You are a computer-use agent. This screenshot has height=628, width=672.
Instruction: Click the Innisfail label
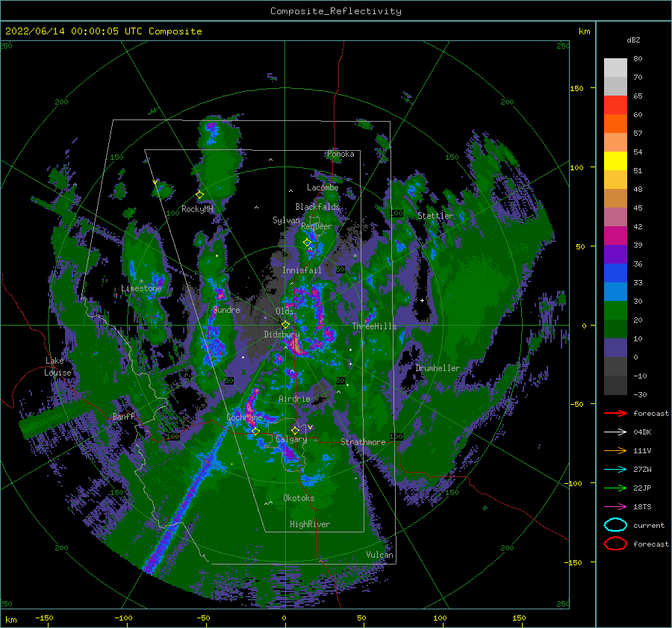(x=302, y=270)
